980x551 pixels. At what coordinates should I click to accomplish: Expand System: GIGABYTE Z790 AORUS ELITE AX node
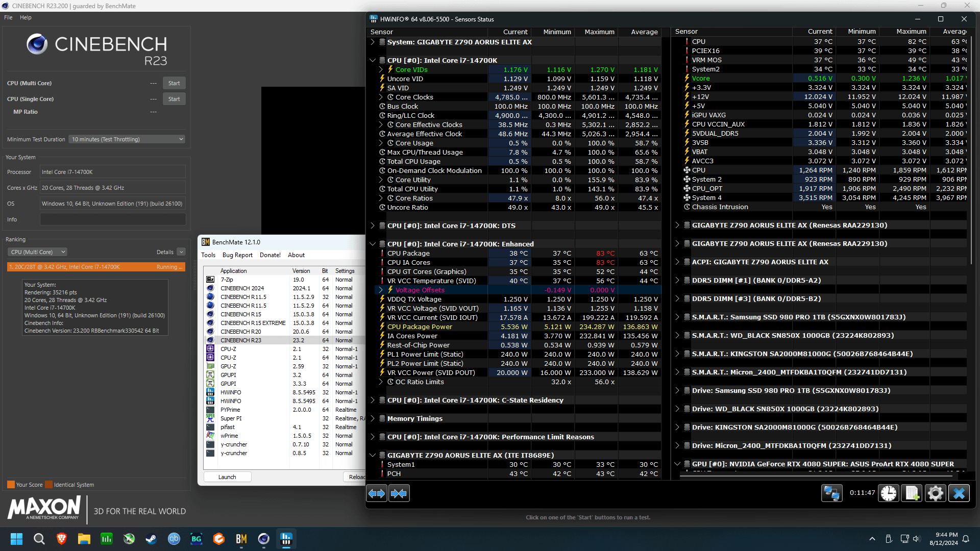[373, 42]
